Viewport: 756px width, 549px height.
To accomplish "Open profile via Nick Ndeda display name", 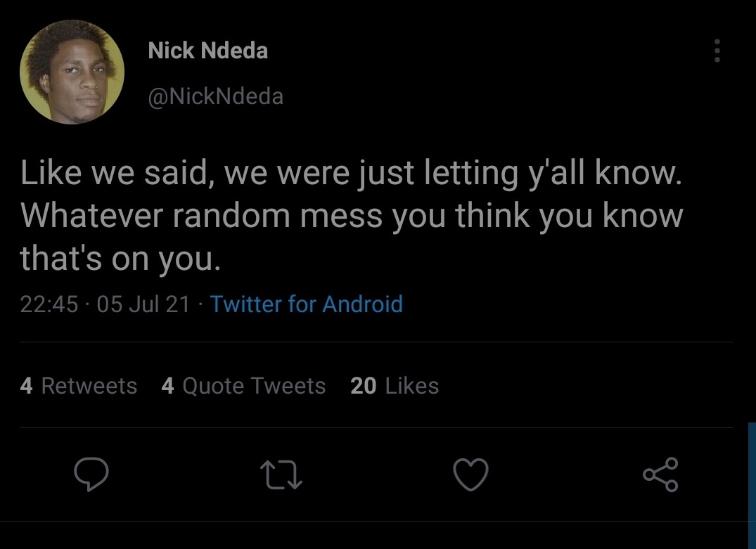I will tap(207, 51).
